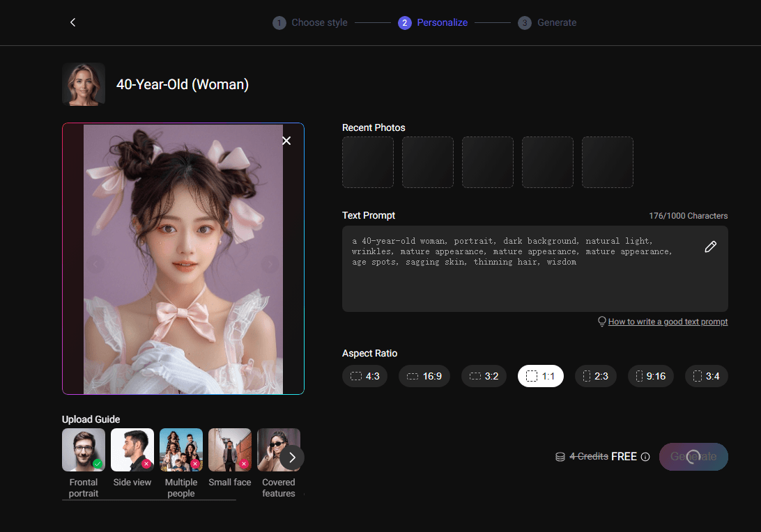The height and width of the screenshot is (532, 761).
Task: Select the 2:3 aspect ratio
Action: click(x=595, y=375)
